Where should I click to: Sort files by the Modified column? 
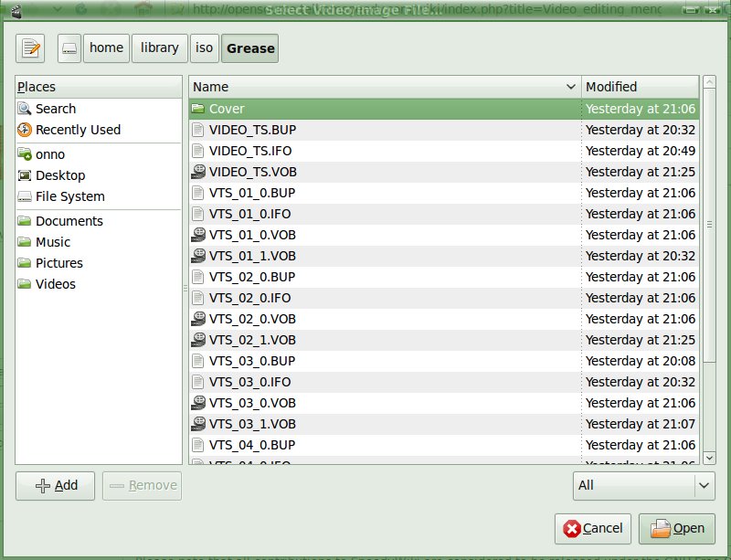point(640,87)
